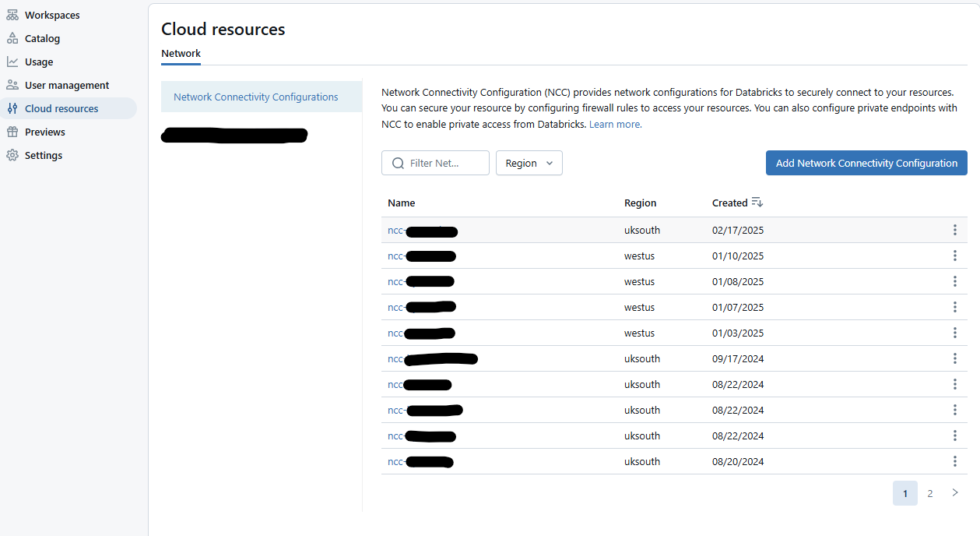Open row actions for the 01/10/2025 westus entry
Image resolution: width=980 pixels, height=536 pixels.
(x=955, y=256)
